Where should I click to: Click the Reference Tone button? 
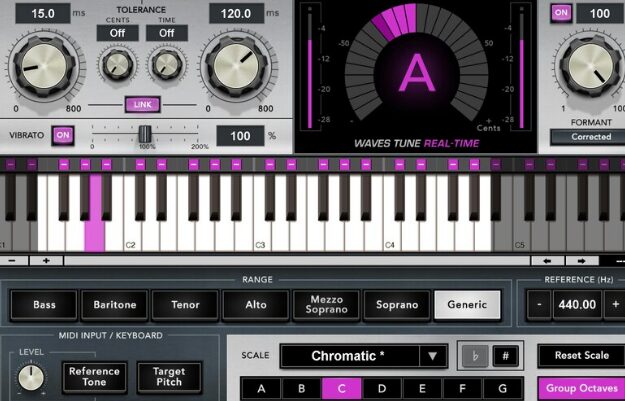pyautogui.click(x=94, y=377)
